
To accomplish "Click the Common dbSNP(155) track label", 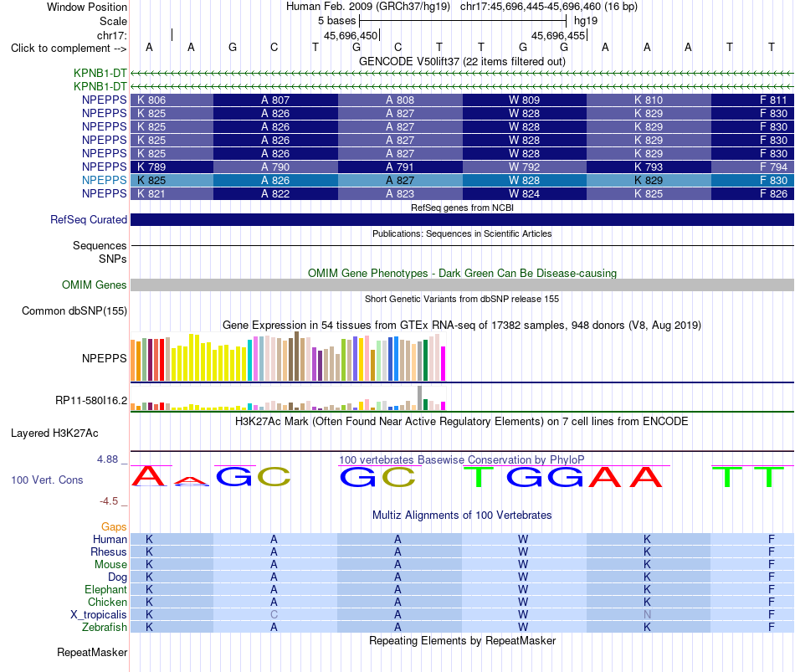I will [x=74, y=311].
